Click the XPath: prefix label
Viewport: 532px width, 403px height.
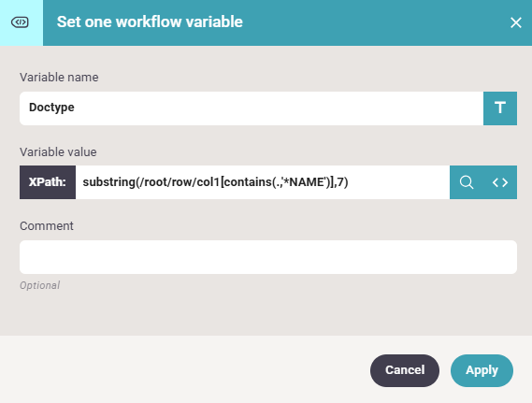tap(48, 182)
